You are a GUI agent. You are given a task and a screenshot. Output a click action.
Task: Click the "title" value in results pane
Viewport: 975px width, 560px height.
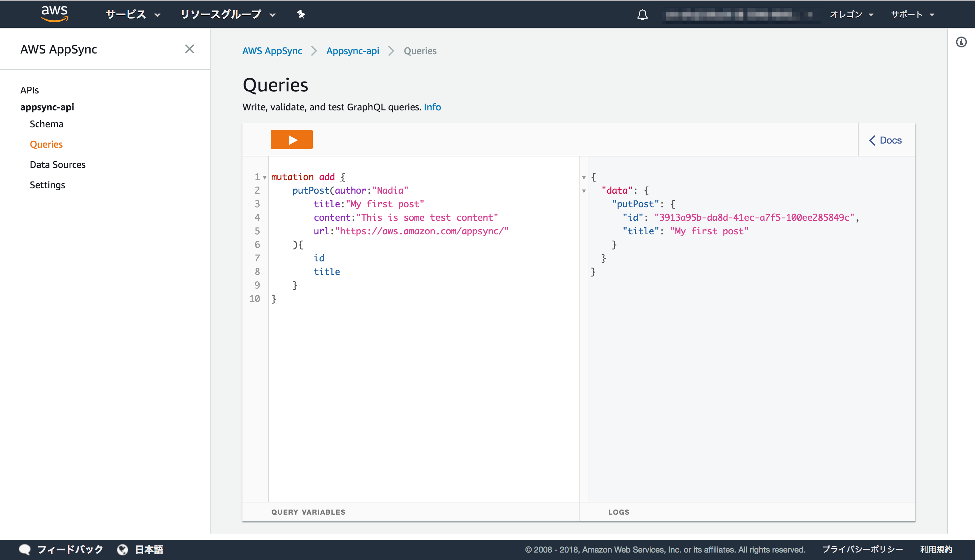[709, 231]
